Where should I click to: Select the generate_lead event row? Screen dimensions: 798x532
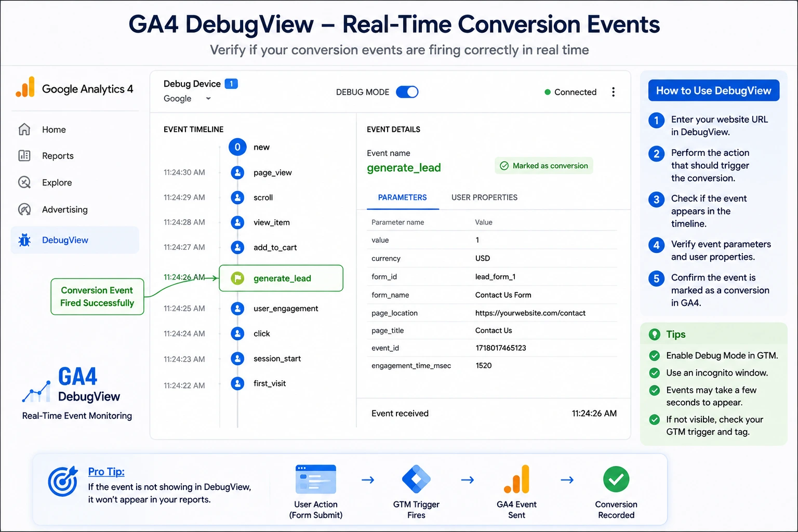click(x=281, y=278)
